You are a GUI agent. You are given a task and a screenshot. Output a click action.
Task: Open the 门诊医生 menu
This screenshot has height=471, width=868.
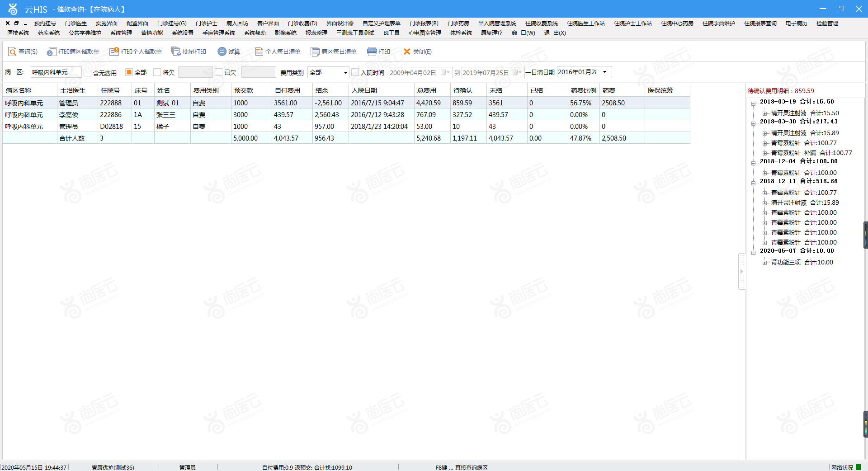[x=76, y=24]
